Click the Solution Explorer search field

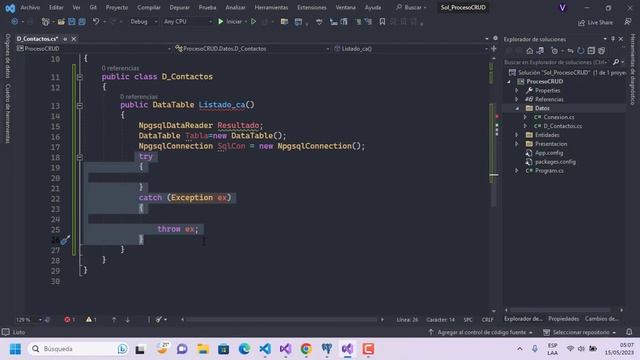(557, 62)
